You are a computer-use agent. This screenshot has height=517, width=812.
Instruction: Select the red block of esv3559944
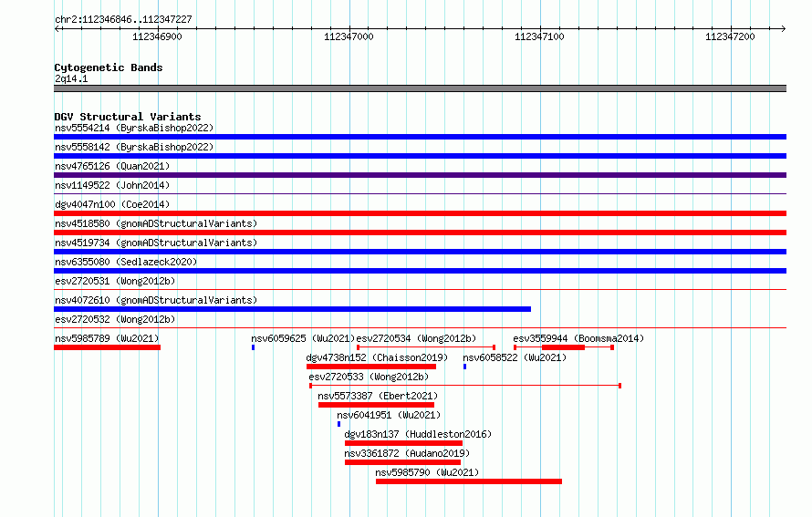564,347
